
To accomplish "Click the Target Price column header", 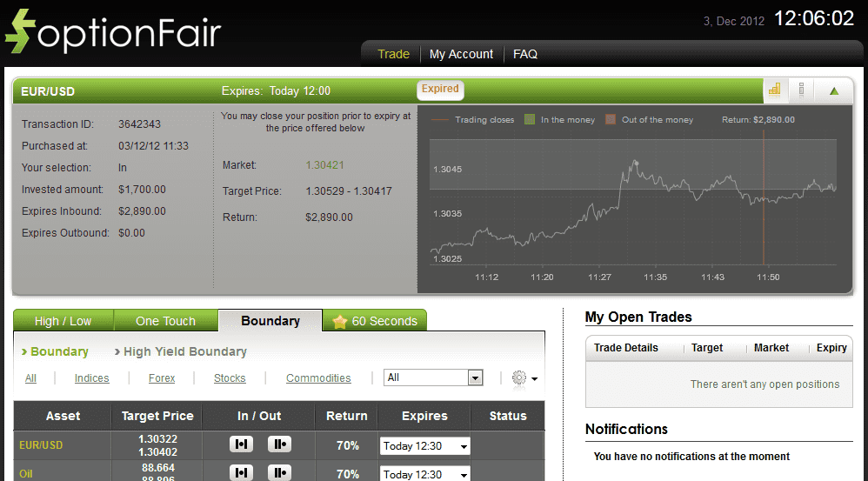I will point(157,416).
